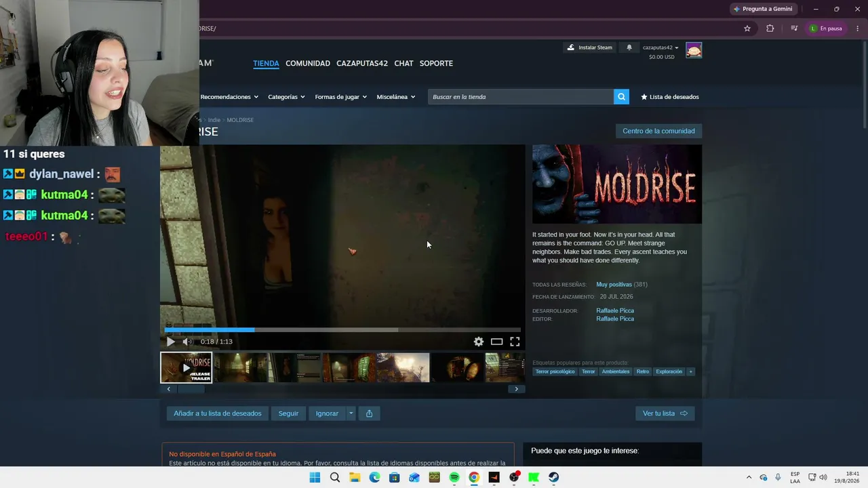
Task: Click the share icon button
Action: [x=369, y=413]
